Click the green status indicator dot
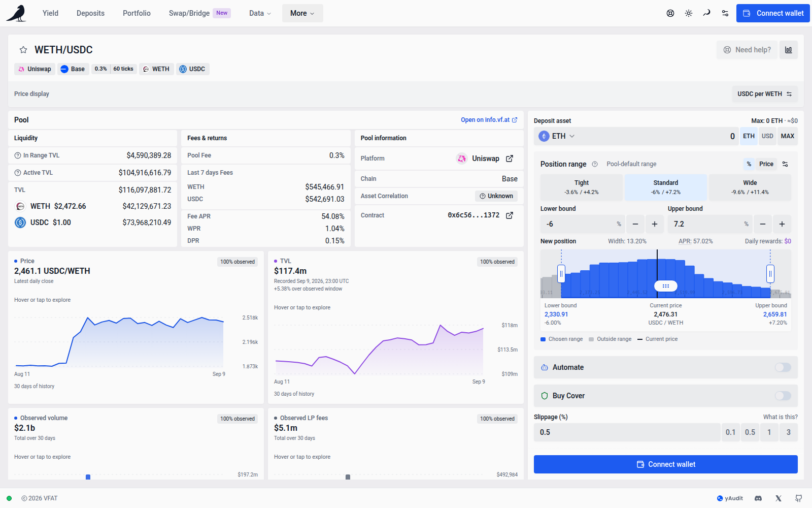 click(9, 498)
